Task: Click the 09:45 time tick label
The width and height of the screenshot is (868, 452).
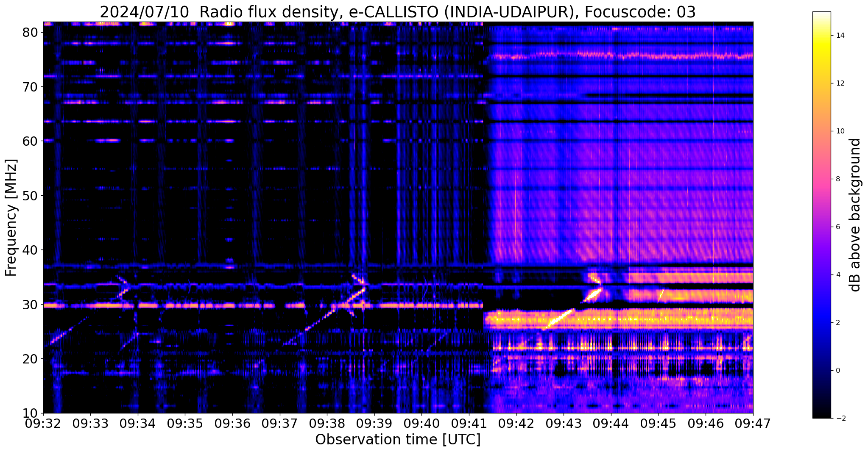Action: click(x=658, y=423)
